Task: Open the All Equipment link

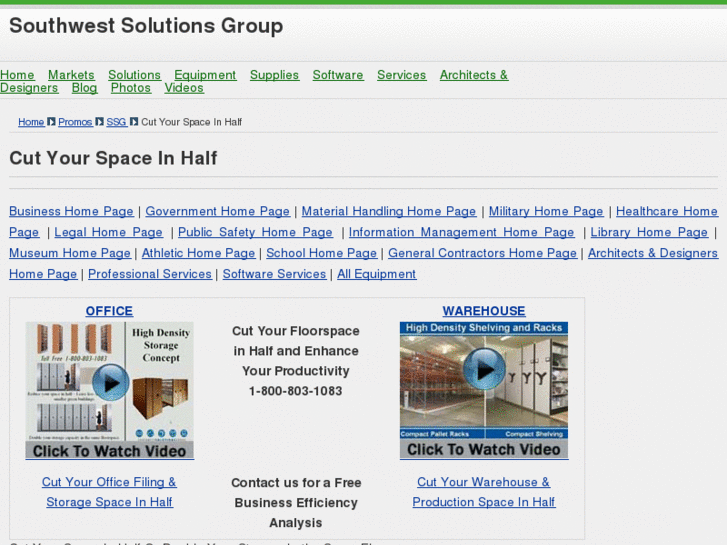Action: (376, 274)
